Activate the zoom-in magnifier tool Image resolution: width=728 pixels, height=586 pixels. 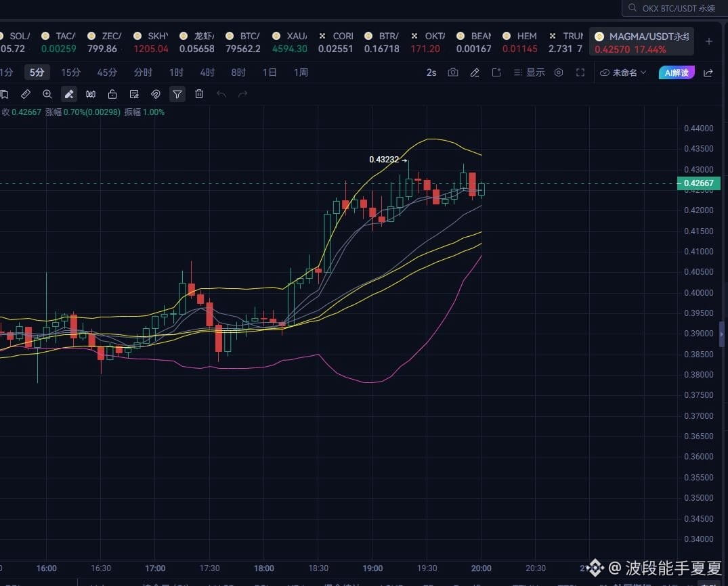coord(47,94)
